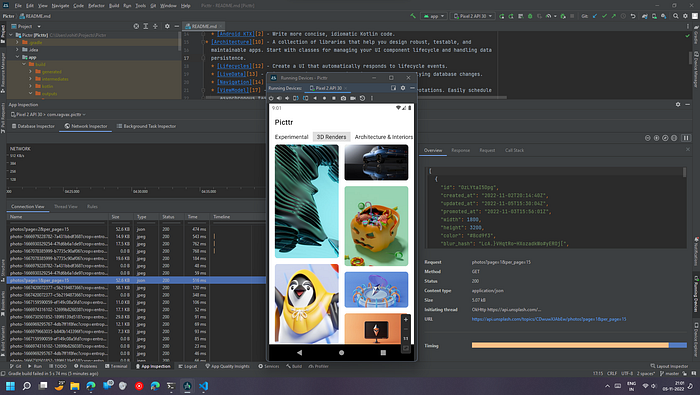Click the Project panel gear options icon
Image resolution: width=700 pixels, height=395 pixels.
[167, 26]
